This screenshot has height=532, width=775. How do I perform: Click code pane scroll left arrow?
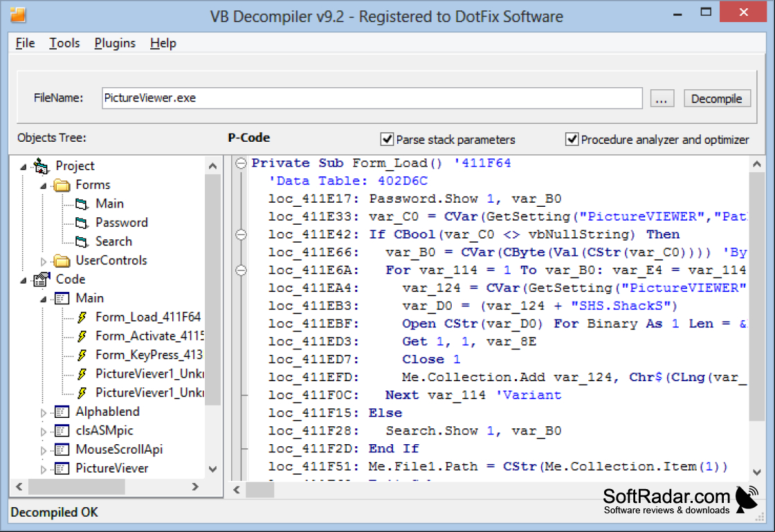click(237, 490)
